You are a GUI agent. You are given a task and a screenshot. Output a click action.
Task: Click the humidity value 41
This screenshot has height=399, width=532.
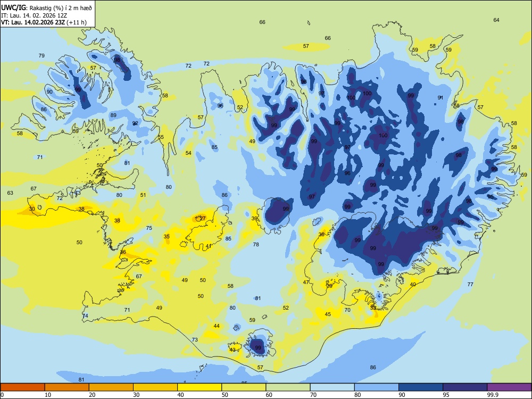tap(209, 246)
